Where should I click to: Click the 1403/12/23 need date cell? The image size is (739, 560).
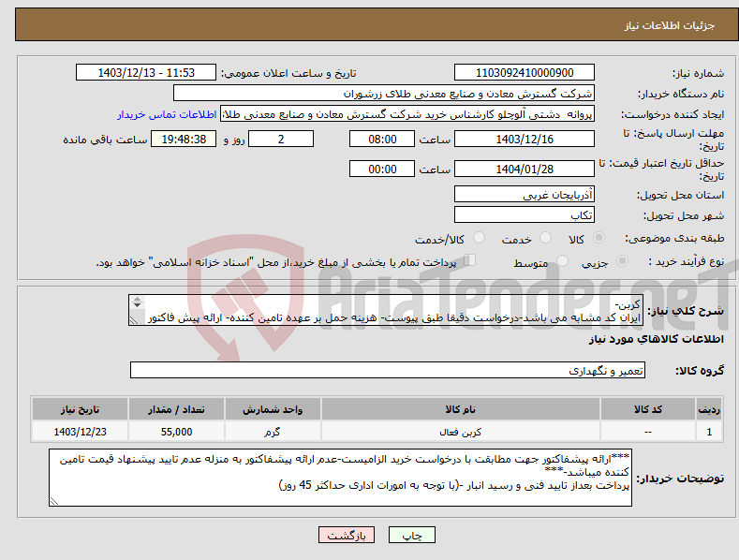80,432
